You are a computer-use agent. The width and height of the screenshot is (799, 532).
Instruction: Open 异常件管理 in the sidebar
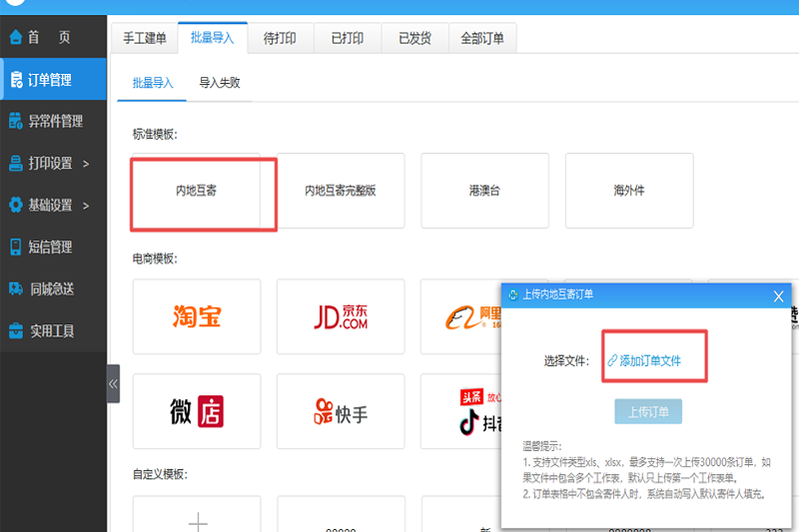point(53,121)
